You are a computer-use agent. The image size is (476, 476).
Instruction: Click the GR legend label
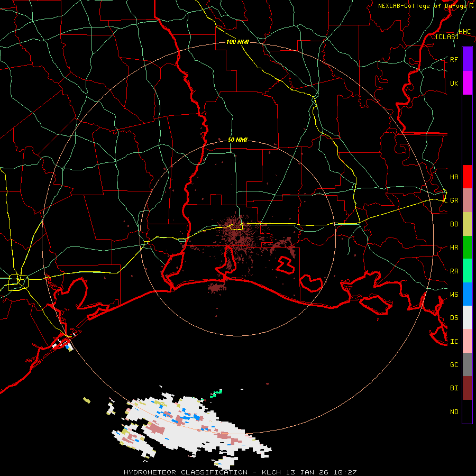tap(454, 200)
